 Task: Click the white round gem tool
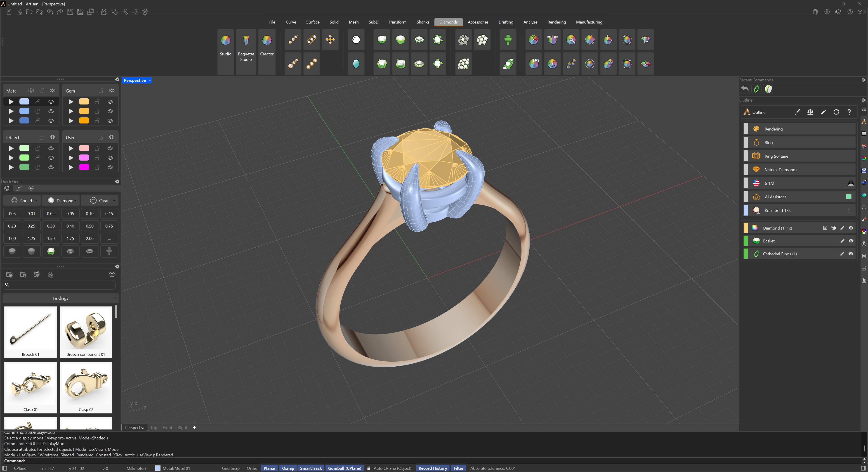click(x=356, y=40)
